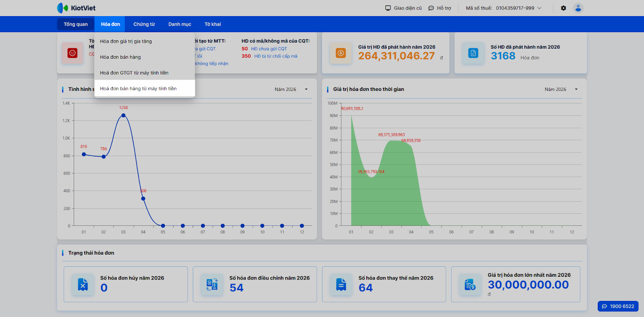This screenshot has width=644, height=317.
Task: Click the blue issued invoices document icon
Action: click(473, 53)
